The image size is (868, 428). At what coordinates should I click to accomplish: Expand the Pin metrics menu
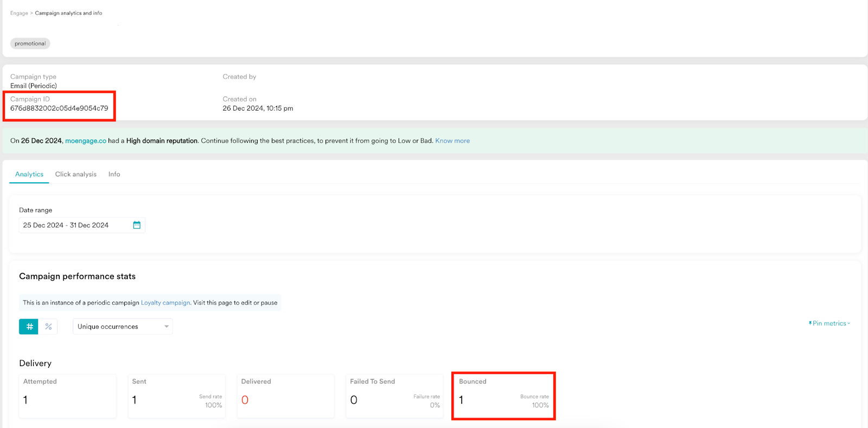829,323
